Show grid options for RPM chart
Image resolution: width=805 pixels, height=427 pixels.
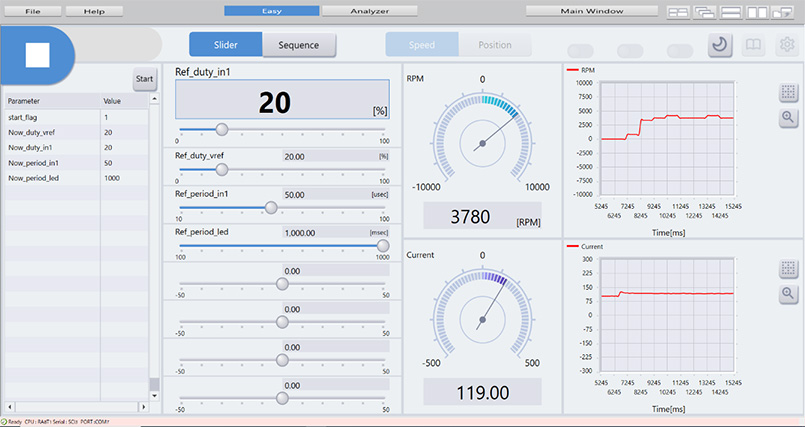[x=788, y=93]
